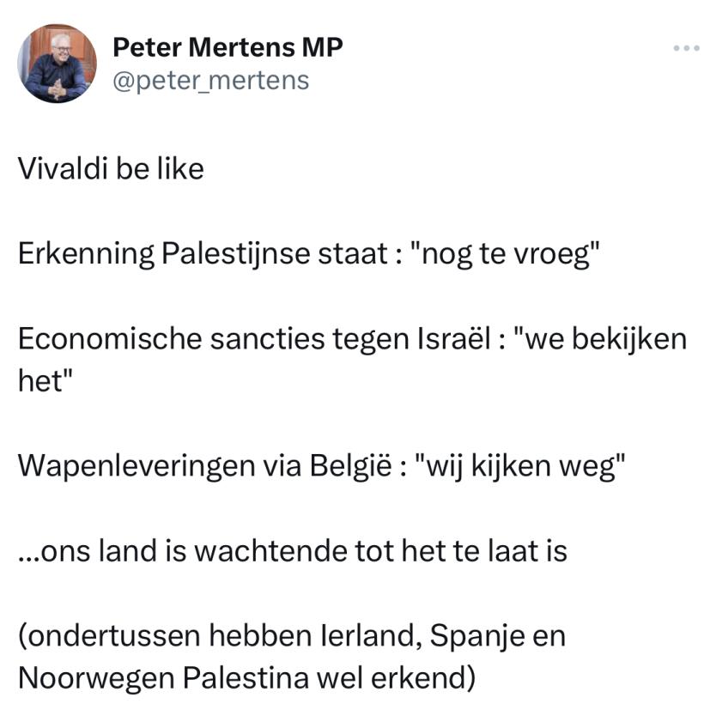
Task: Click the word "Spanje" in the tweet
Action: click(x=454, y=635)
